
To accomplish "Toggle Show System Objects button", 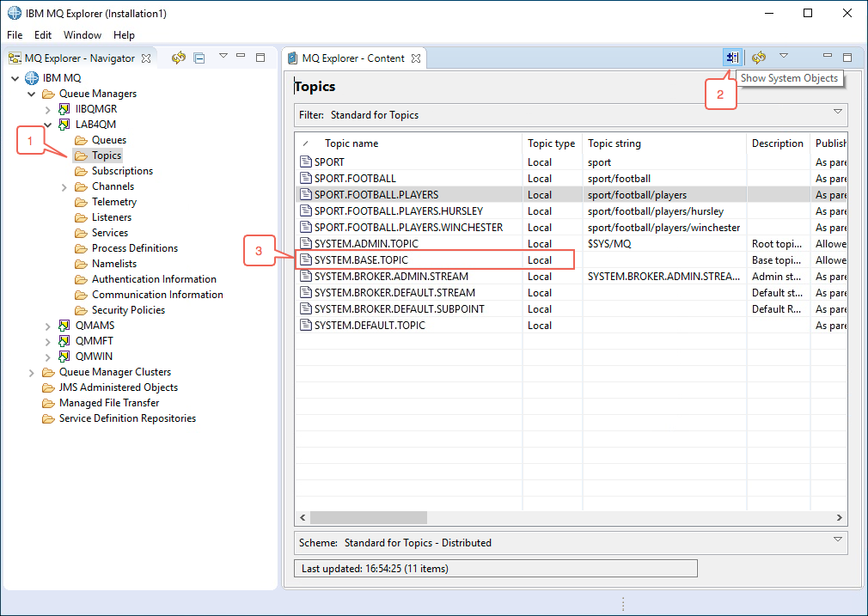I will pyautogui.click(x=733, y=58).
